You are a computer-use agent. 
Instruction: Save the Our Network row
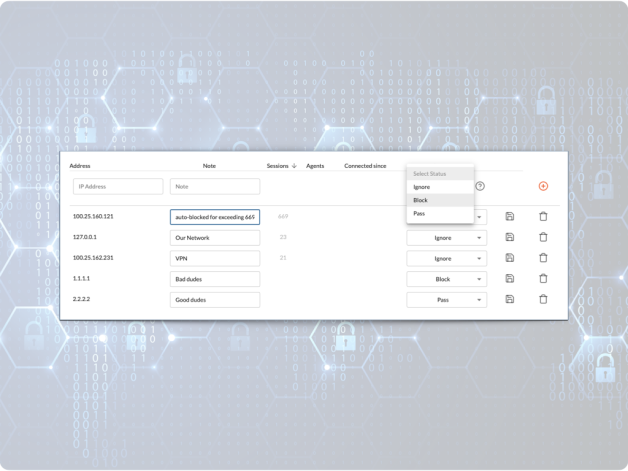[x=510, y=238]
